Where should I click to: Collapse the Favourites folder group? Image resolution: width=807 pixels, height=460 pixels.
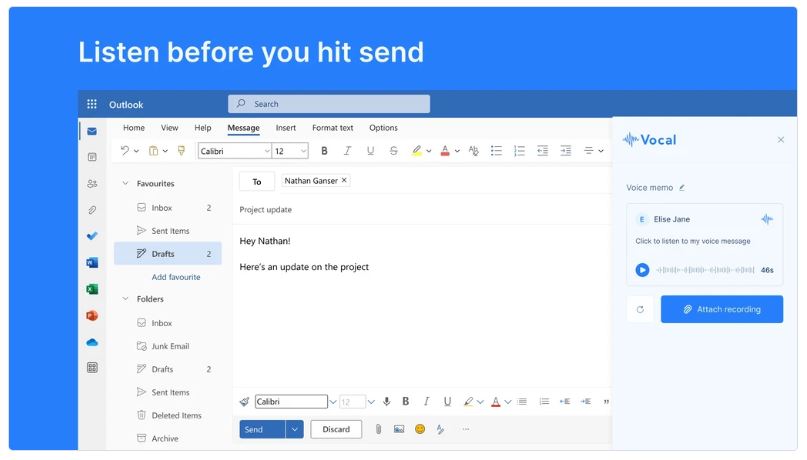point(125,183)
